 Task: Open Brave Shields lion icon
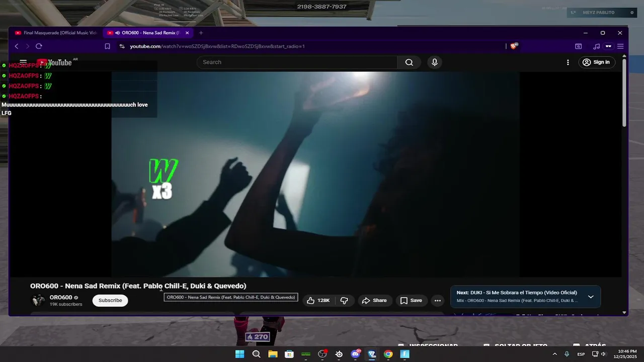click(x=514, y=46)
